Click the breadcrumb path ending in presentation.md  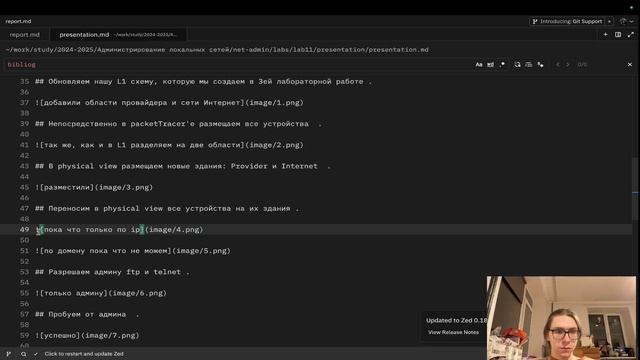coord(217,50)
